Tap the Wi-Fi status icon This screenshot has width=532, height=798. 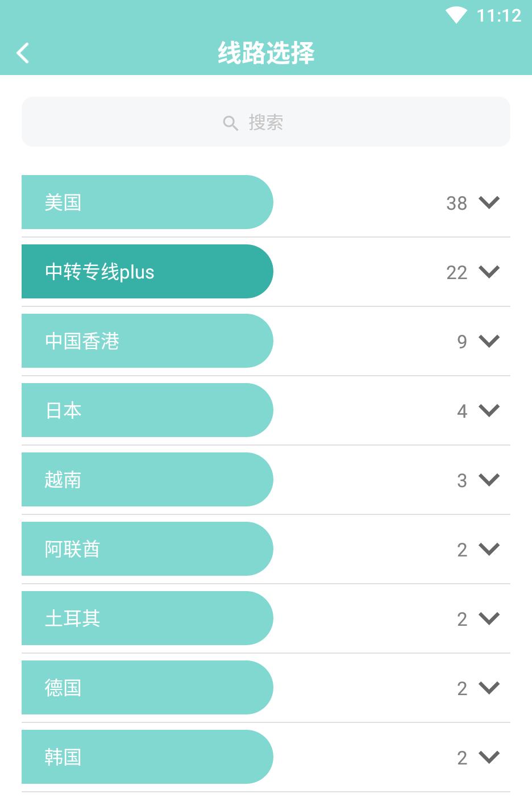pyautogui.click(x=456, y=15)
